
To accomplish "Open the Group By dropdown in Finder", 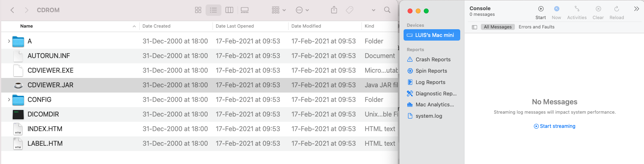I will pyautogui.click(x=278, y=10).
